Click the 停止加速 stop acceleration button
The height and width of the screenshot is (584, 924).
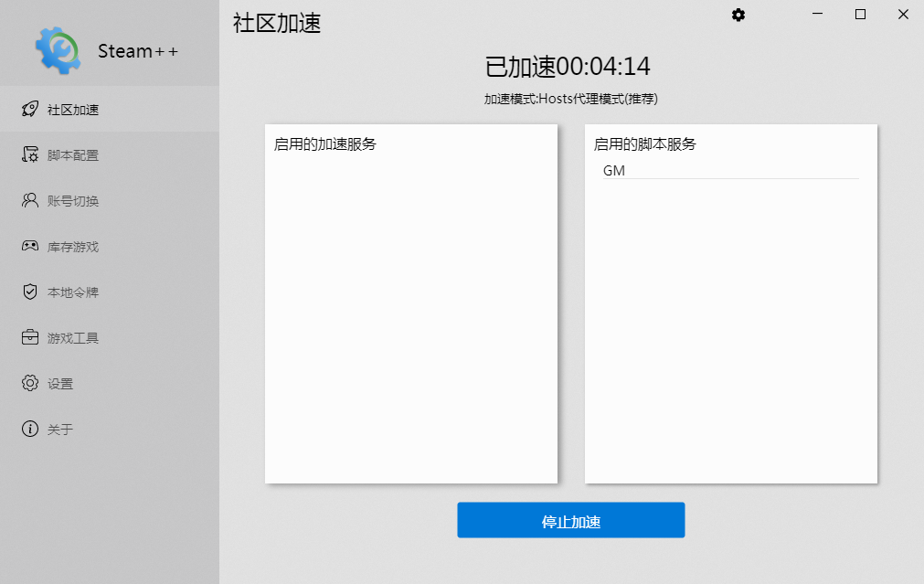click(x=570, y=519)
